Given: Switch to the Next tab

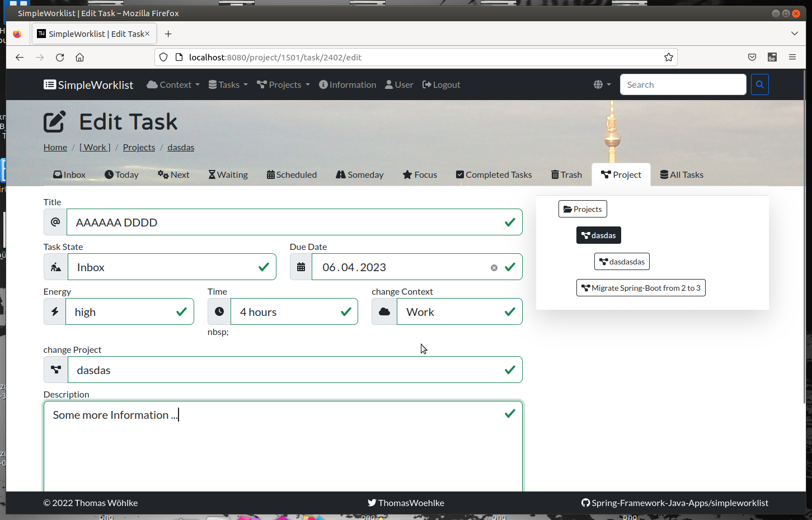Looking at the screenshot, I should pos(173,175).
